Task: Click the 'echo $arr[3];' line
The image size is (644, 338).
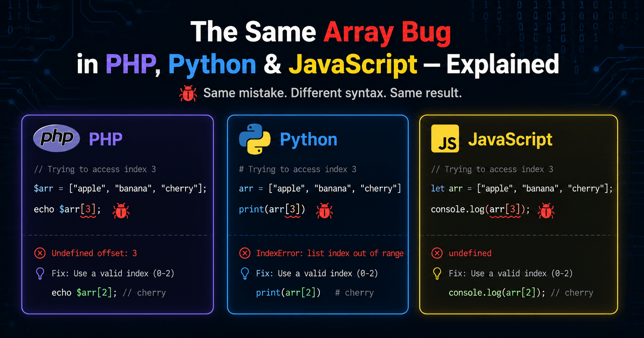Action: (67, 209)
